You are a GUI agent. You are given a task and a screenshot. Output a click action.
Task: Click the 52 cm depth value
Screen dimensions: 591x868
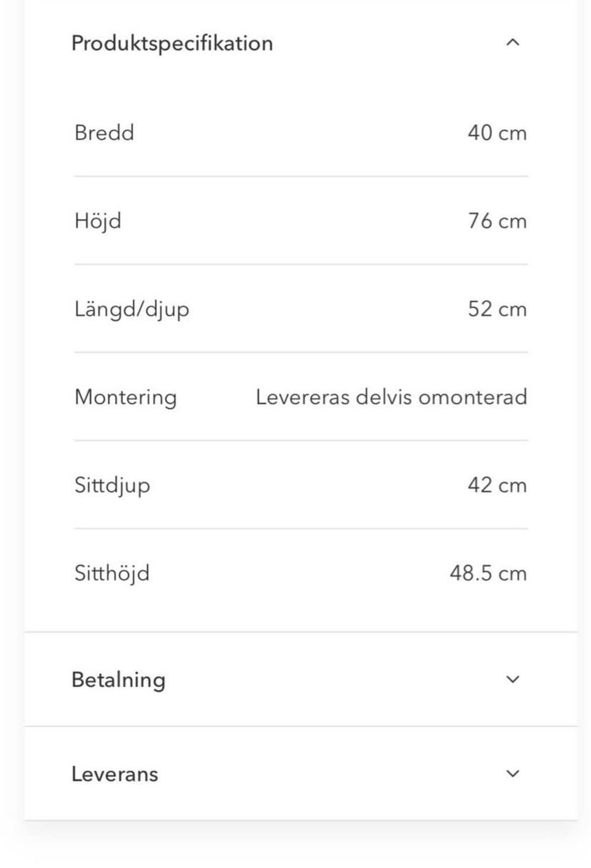pos(497,309)
